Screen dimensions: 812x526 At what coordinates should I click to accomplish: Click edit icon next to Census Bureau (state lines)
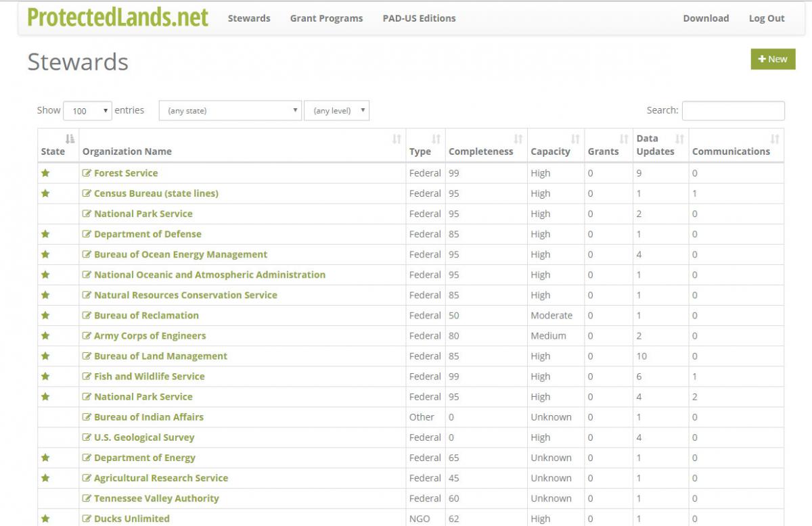[87, 193]
